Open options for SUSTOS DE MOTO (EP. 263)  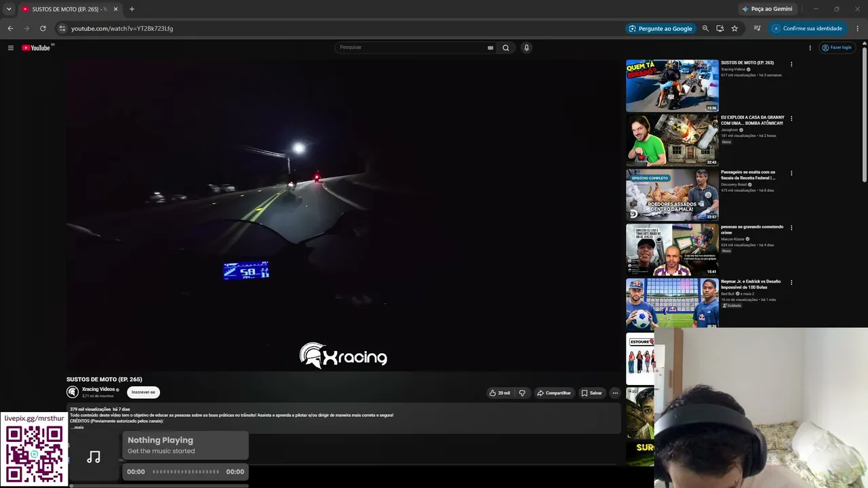click(791, 64)
